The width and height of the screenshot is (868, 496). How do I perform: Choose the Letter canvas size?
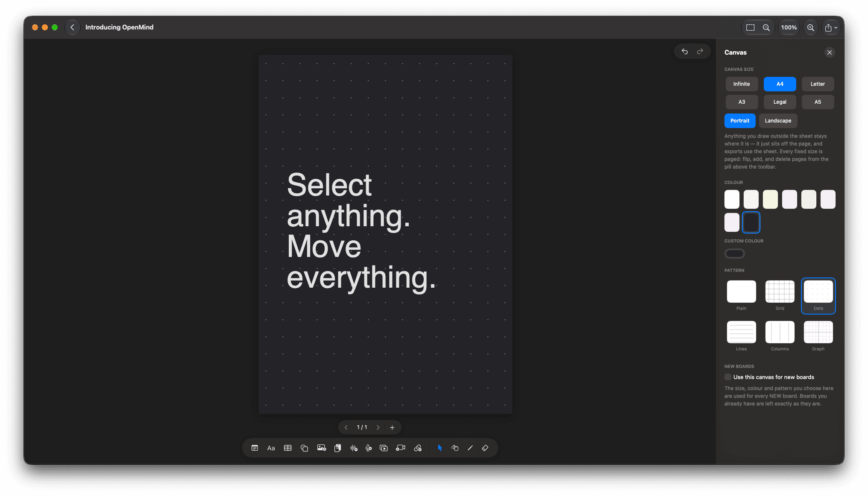click(818, 84)
